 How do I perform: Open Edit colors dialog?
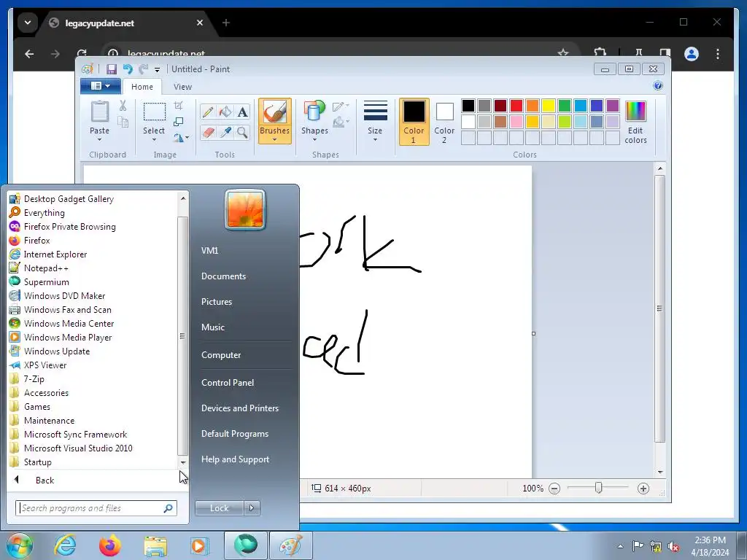point(635,122)
